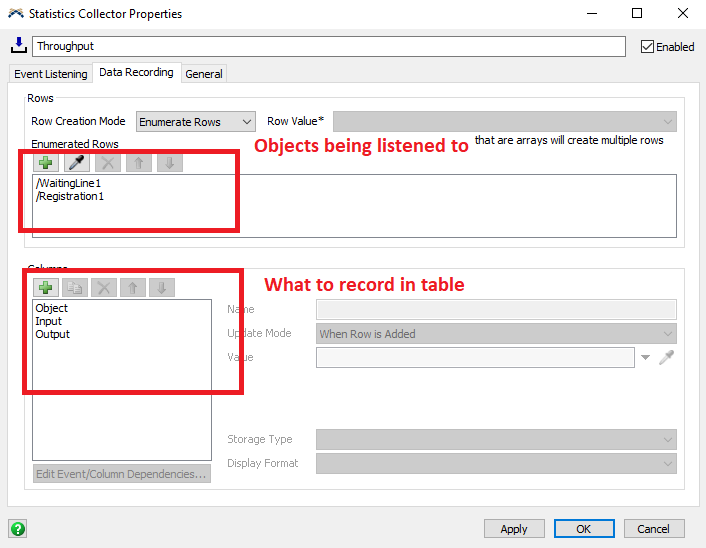Select the eyedropper sampler in Enumerated Rows
This screenshot has height=548, width=706.
[77, 163]
